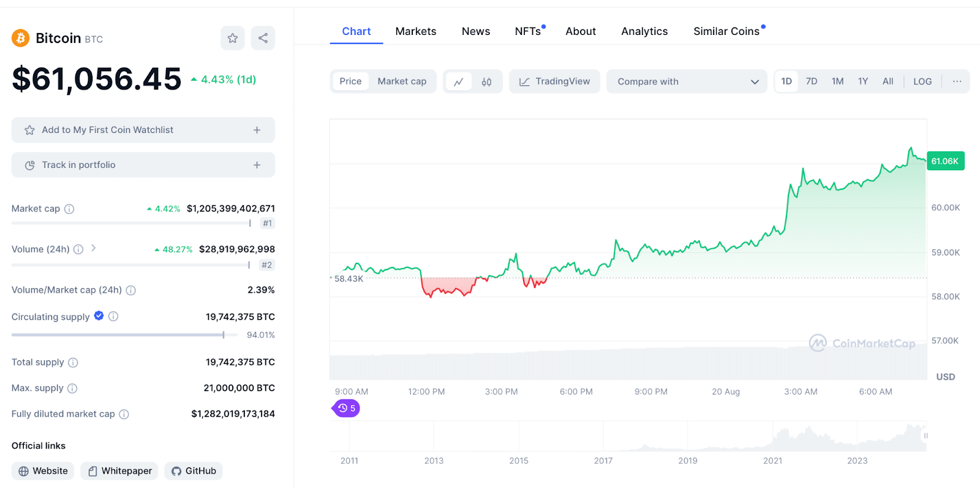Click the market cap rank bar
This screenshot has width=980, height=489.
pos(132,223)
